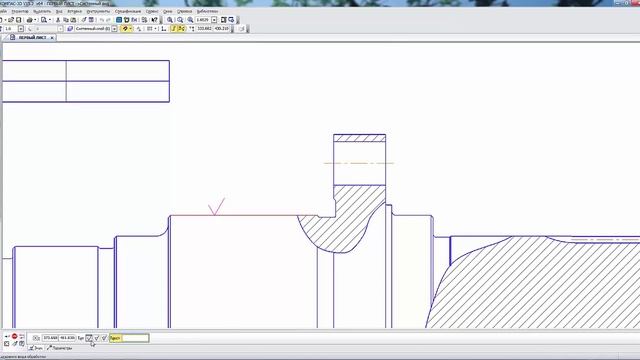Image resolution: width=640 pixels, height=360 pixels.
Task: Open the Выделить menu
Action: pos(42,11)
